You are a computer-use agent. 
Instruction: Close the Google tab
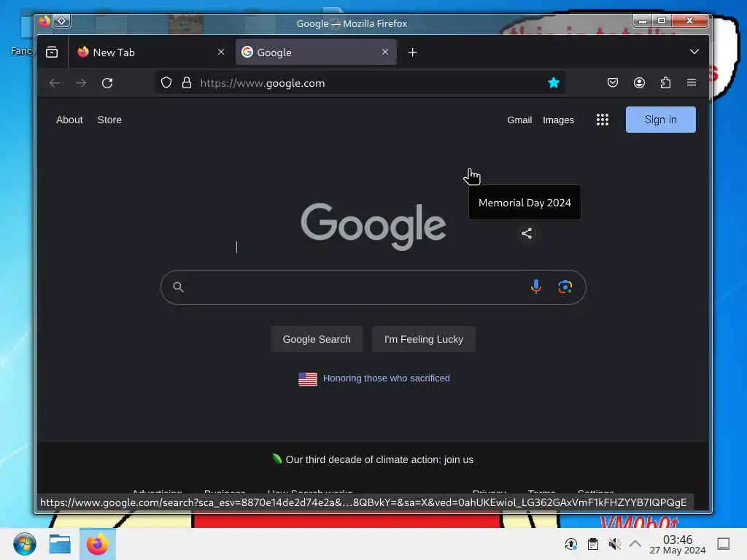[x=385, y=52]
